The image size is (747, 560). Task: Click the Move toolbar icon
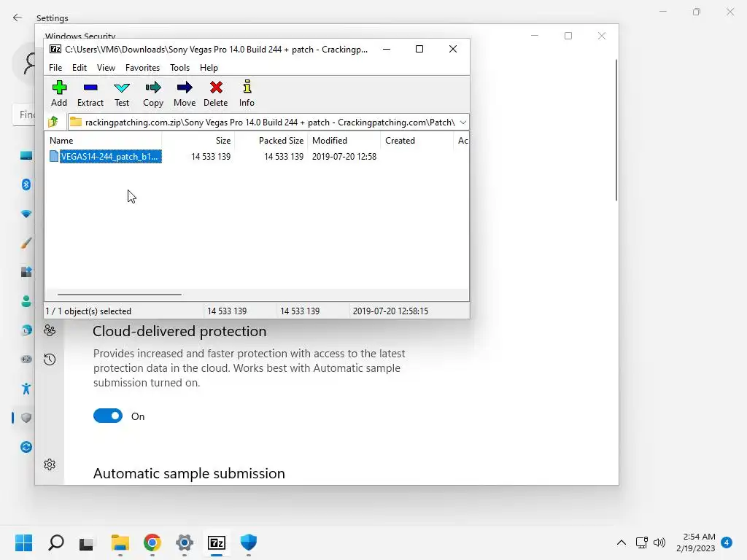click(x=185, y=93)
